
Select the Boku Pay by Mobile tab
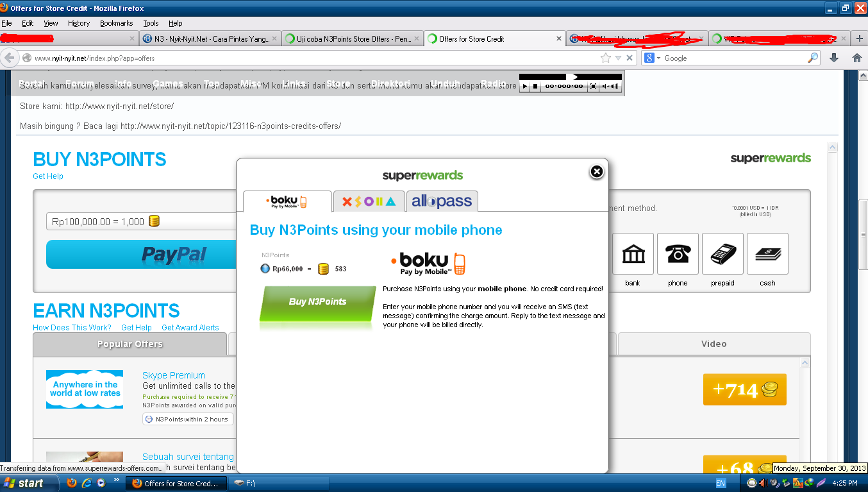click(x=288, y=201)
